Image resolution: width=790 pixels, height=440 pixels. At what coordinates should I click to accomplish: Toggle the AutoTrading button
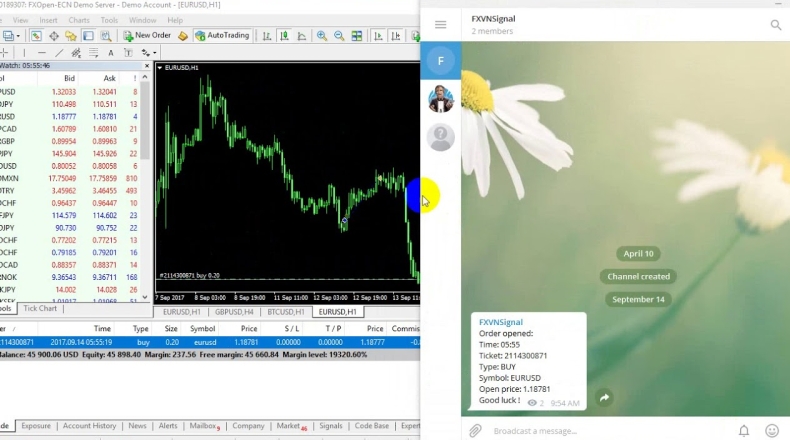click(x=222, y=35)
